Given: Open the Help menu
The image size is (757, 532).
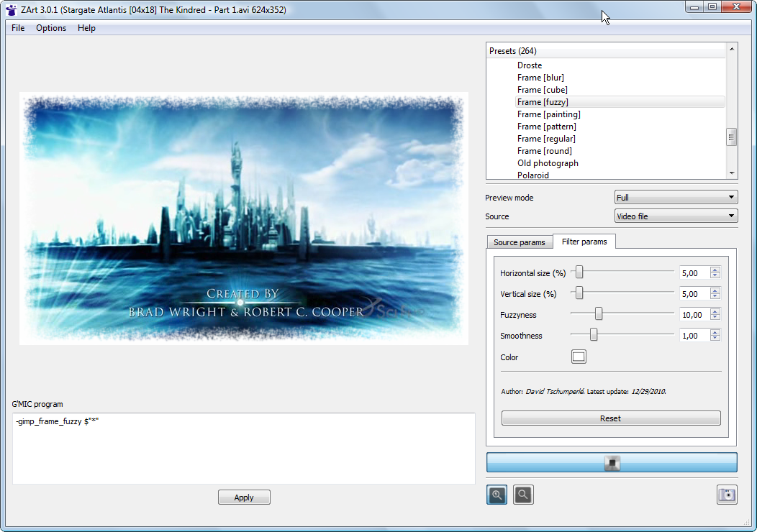Looking at the screenshot, I should coord(86,28).
